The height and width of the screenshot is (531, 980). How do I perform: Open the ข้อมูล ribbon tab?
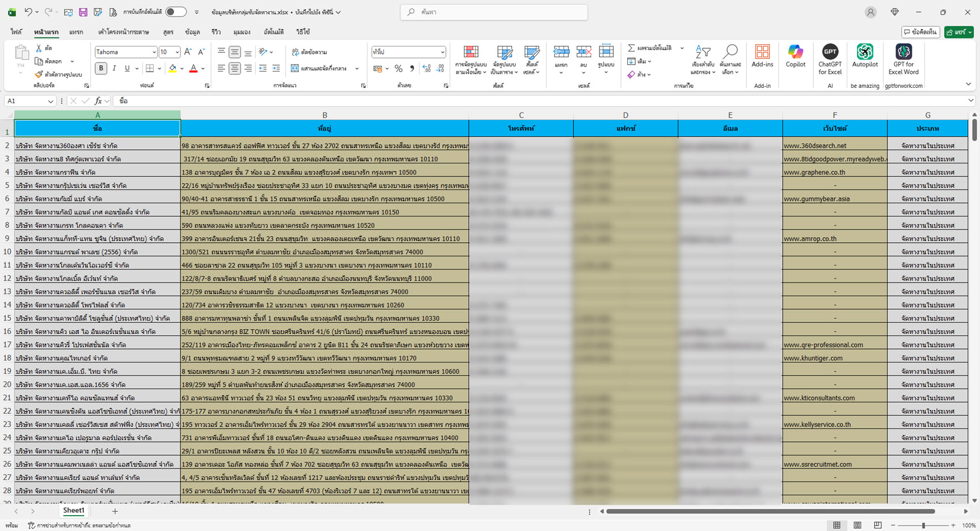click(192, 32)
